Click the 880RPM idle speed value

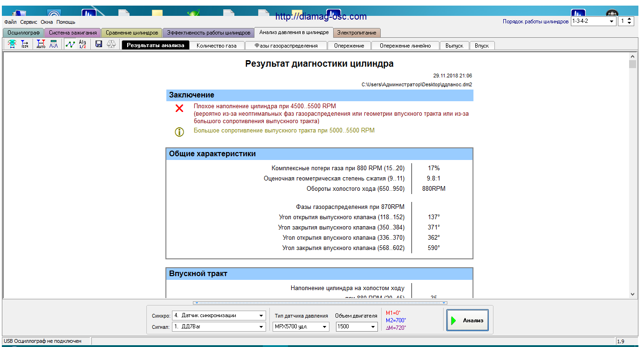434,189
